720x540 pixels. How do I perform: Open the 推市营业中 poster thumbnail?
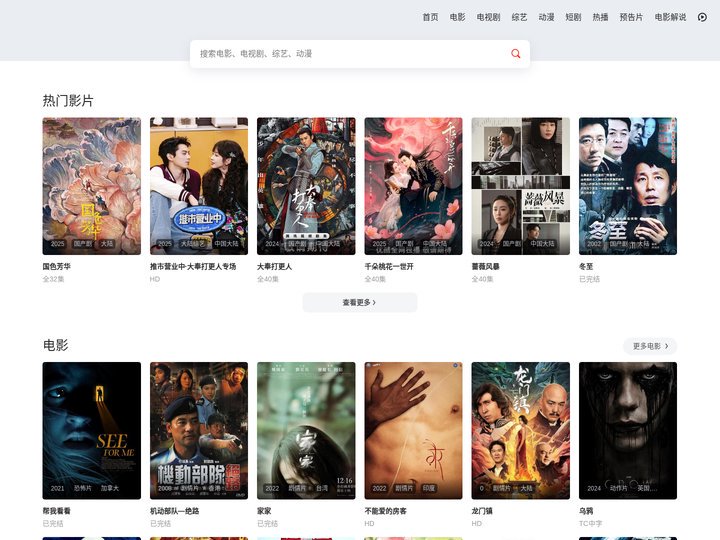pyautogui.click(x=199, y=186)
